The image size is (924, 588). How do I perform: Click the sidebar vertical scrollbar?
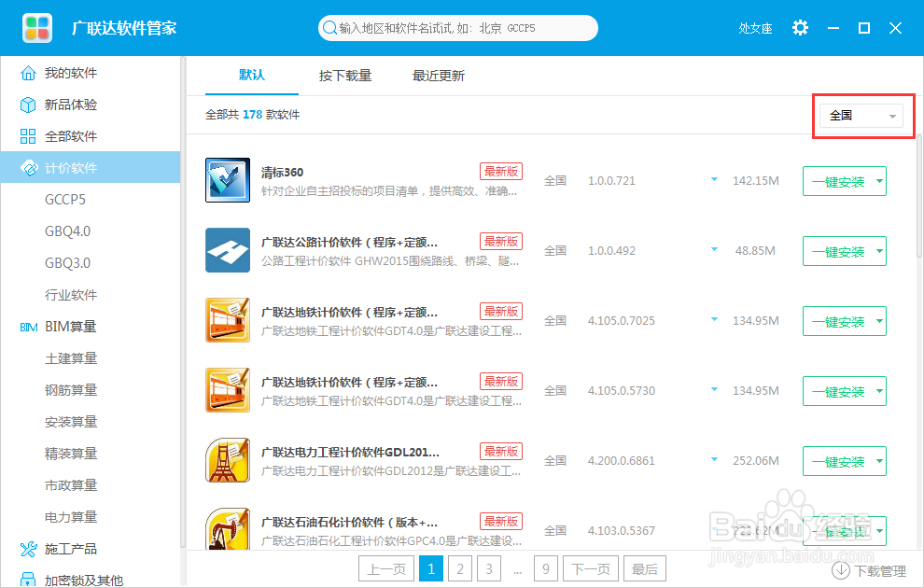coord(183,303)
